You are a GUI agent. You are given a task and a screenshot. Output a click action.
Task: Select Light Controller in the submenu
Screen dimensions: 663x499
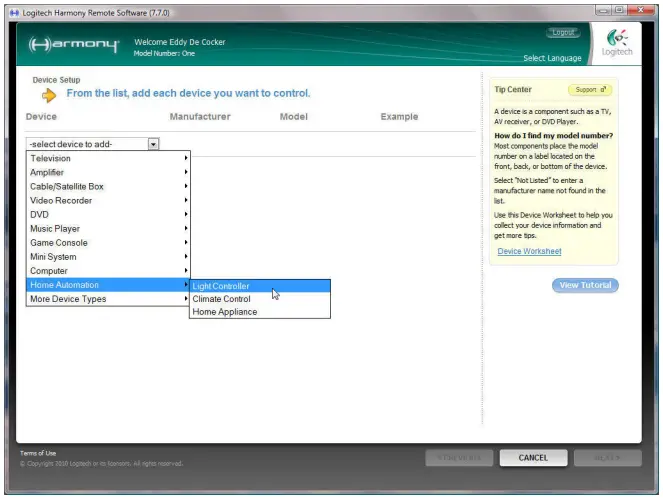tap(260, 286)
